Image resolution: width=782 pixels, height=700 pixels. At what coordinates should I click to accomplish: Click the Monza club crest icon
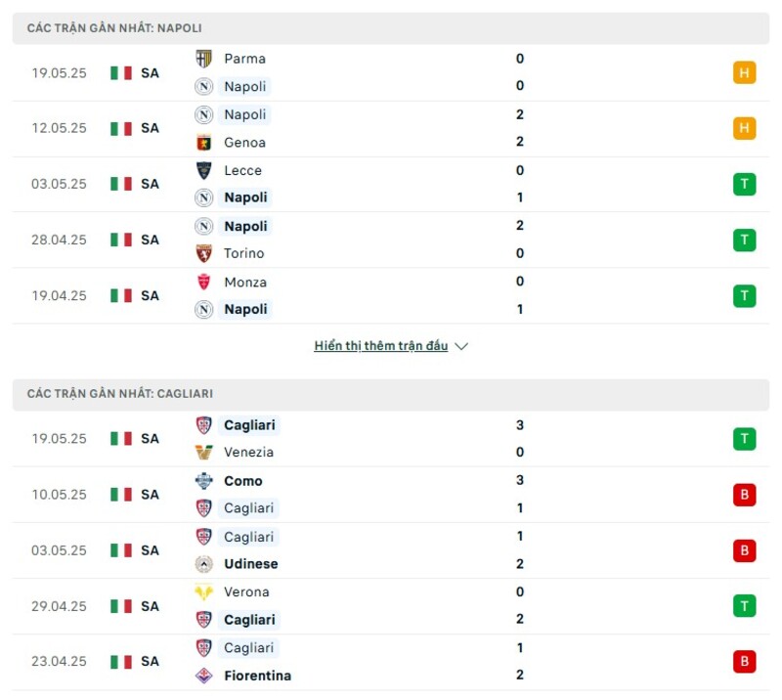point(203,282)
